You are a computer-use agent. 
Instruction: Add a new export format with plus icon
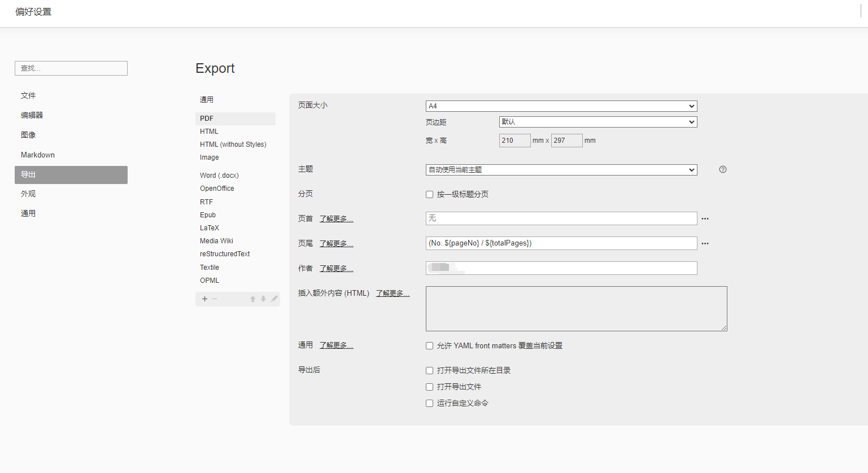pos(204,299)
